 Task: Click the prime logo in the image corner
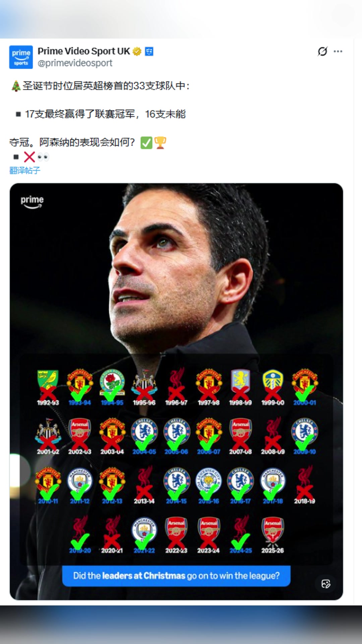(32, 201)
